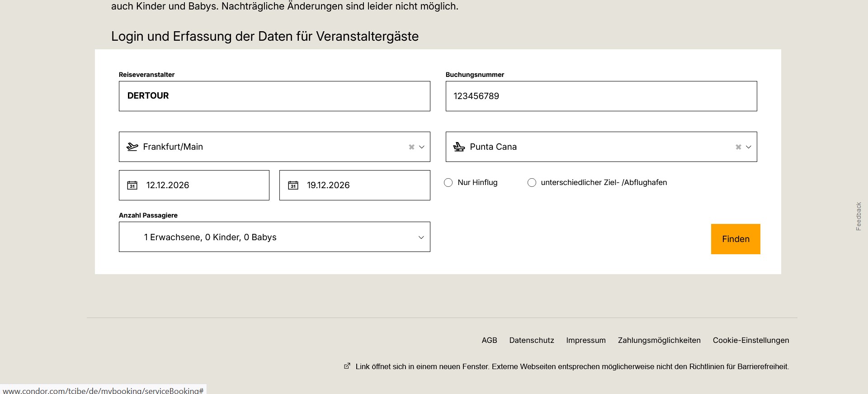868x394 pixels.
Task: Go to the Impressum page
Action: coord(585,340)
